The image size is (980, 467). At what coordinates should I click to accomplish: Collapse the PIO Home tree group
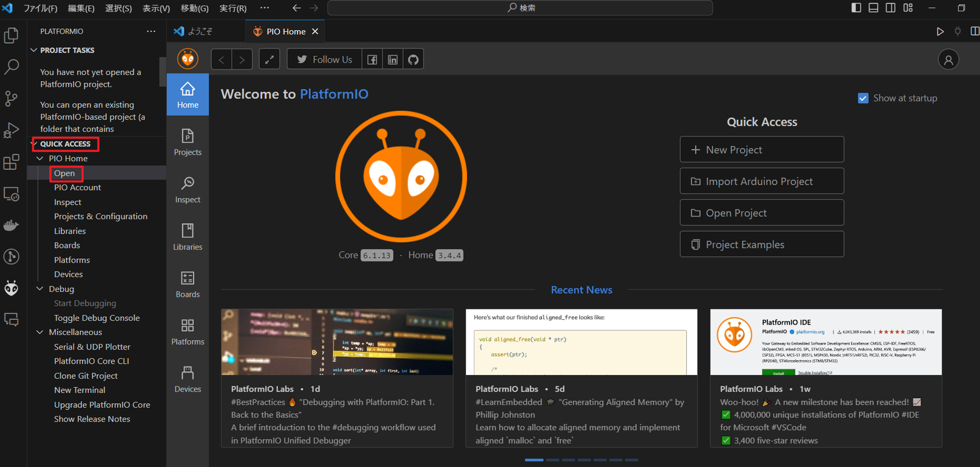tap(40, 159)
